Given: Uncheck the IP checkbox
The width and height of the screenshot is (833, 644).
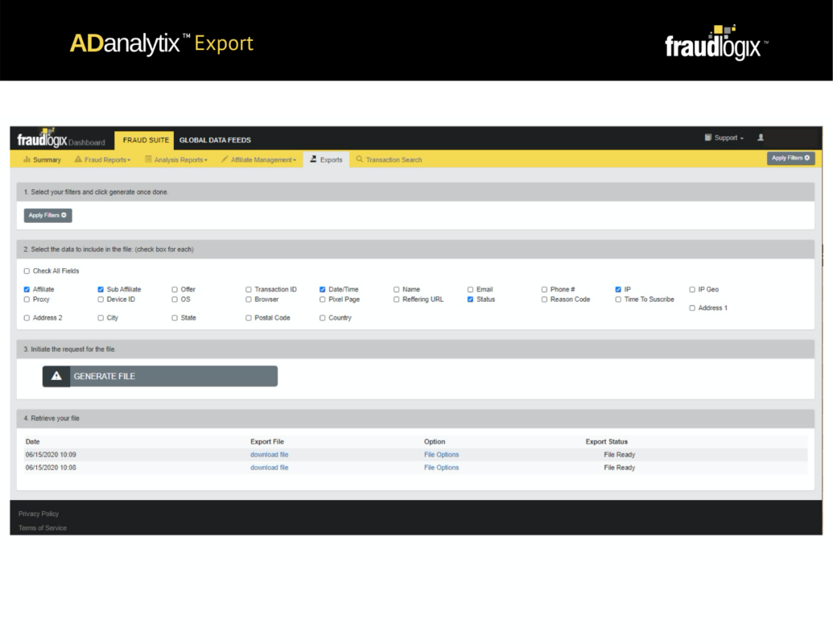Looking at the screenshot, I should tap(618, 290).
